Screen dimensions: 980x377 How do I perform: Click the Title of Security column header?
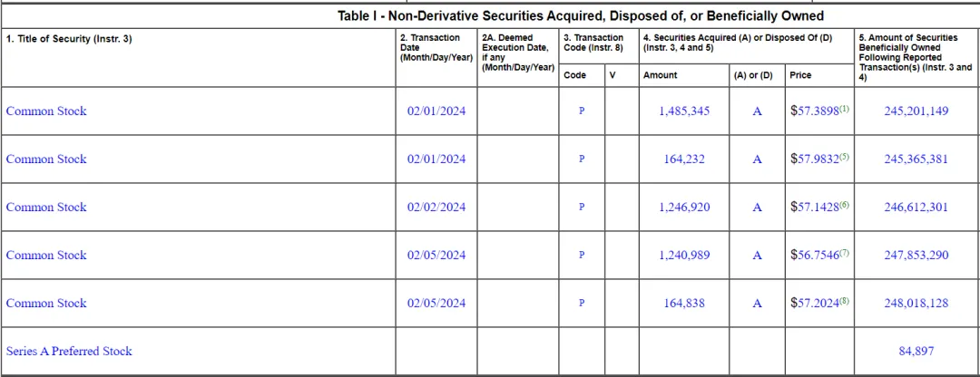[x=69, y=38]
